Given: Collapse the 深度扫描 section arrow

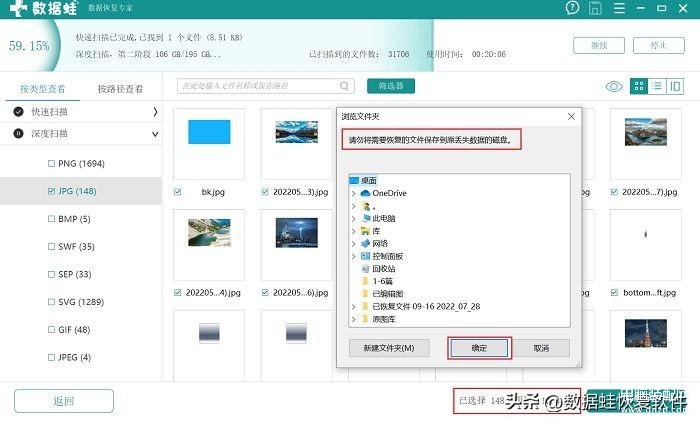Looking at the screenshot, I should [x=155, y=134].
